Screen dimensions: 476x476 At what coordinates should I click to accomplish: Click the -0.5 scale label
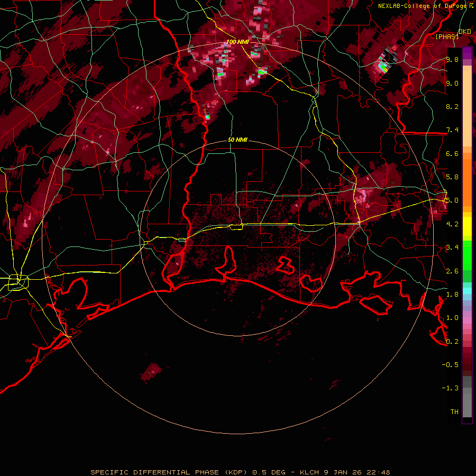[451, 364]
